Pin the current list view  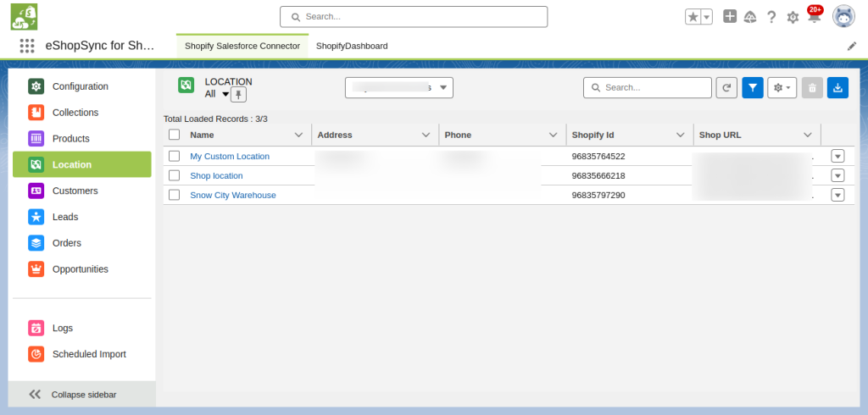tap(238, 95)
